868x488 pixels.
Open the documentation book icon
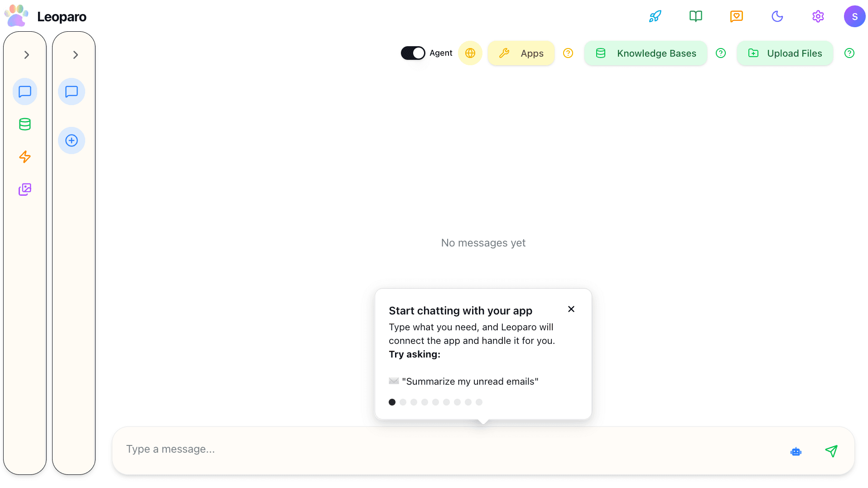695,16
